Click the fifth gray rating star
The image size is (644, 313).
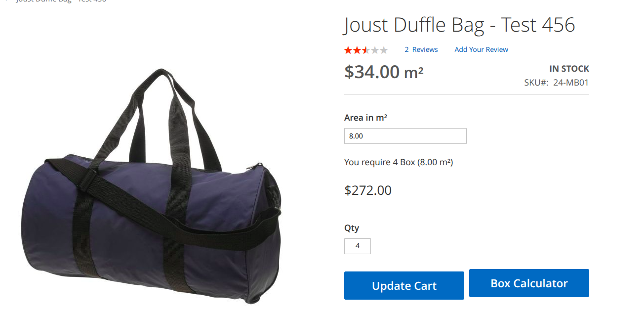(384, 50)
